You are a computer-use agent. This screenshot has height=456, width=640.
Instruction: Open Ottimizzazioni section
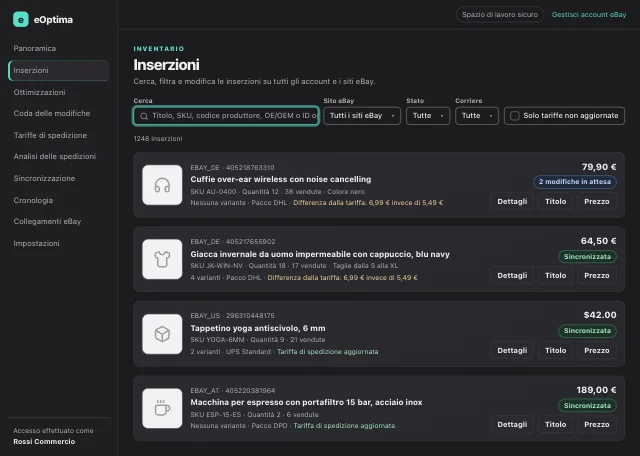[x=39, y=92]
